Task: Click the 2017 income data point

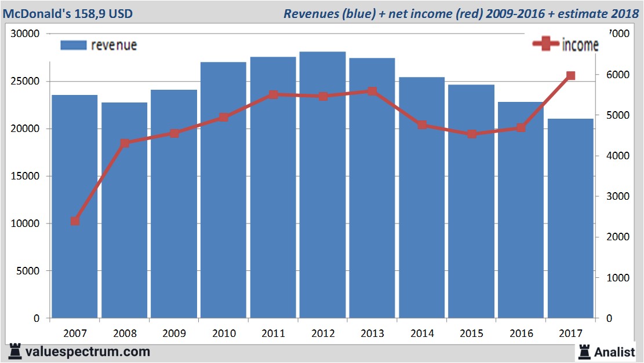Action: (x=570, y=75)
